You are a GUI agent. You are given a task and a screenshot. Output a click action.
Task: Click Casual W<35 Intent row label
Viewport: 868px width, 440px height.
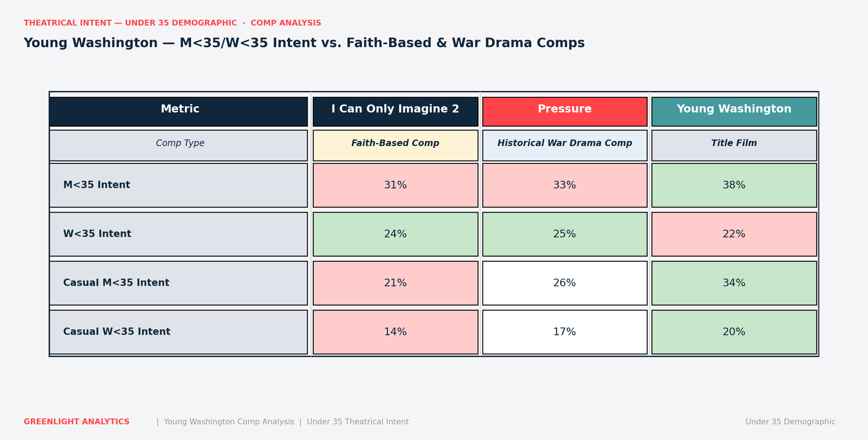click(178, 332)
